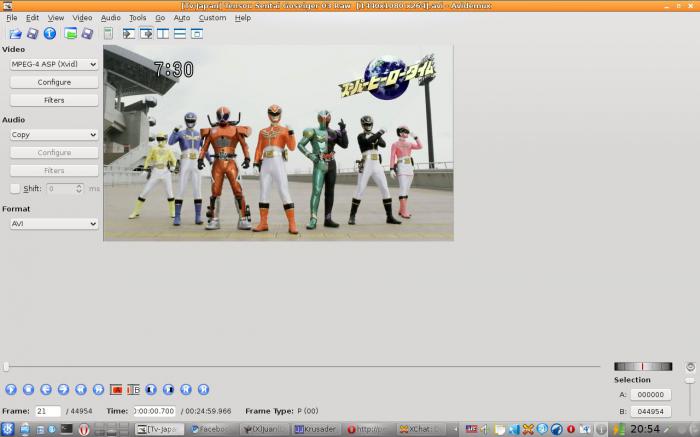Click the video preview frame

(x=278, y=143)
